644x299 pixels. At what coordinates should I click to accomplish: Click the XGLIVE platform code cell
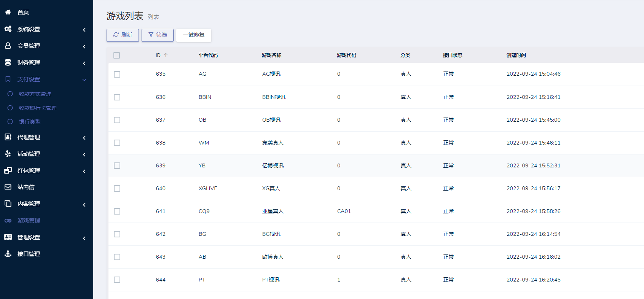[x=208, y=188]
